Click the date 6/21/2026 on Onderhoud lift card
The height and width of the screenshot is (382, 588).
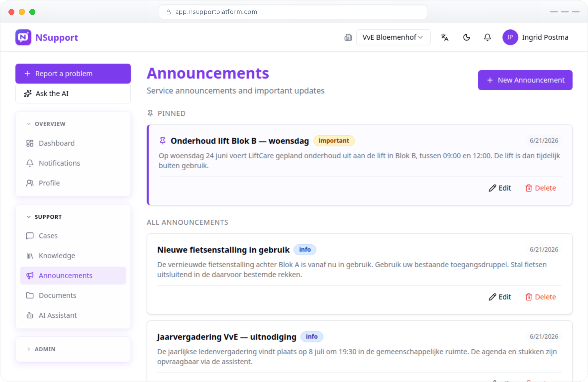[544, 141]
